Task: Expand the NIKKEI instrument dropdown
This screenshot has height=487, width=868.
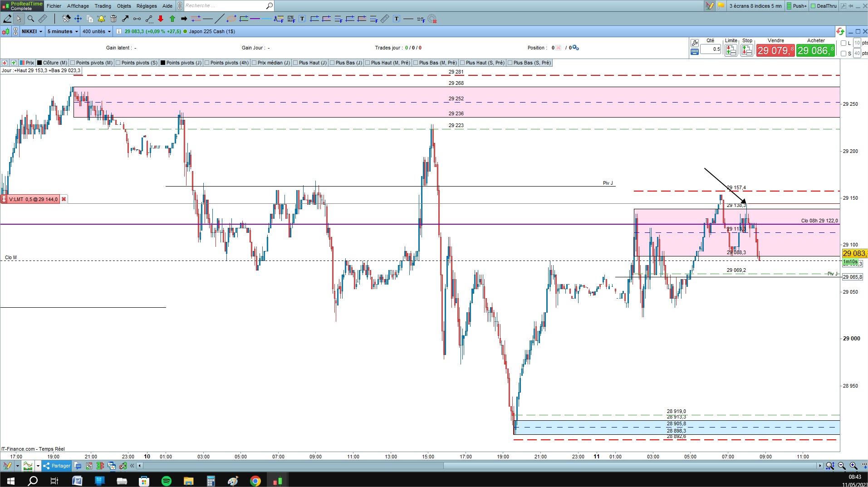Action: coord(32,31)
